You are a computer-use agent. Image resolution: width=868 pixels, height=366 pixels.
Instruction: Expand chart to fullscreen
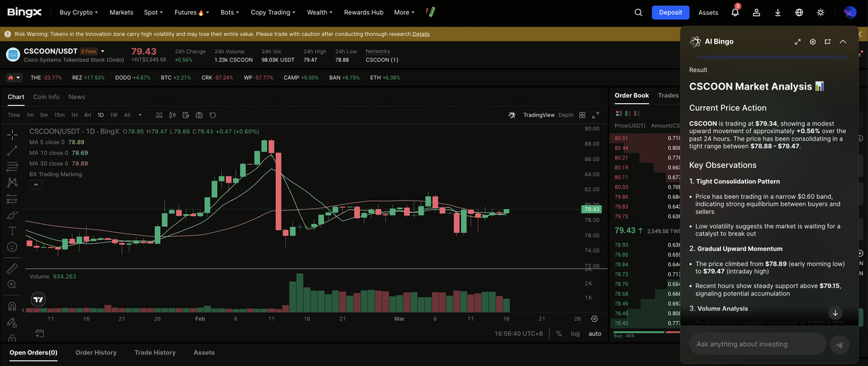click(595, 115)
